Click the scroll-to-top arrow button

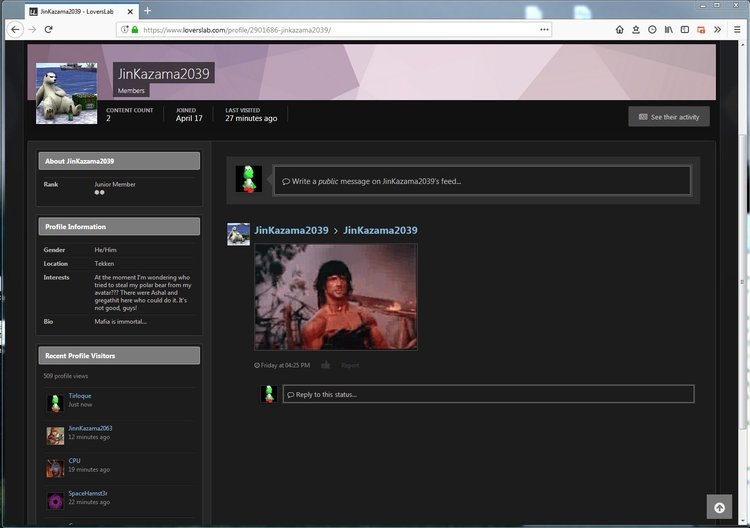tap(719, 507)
